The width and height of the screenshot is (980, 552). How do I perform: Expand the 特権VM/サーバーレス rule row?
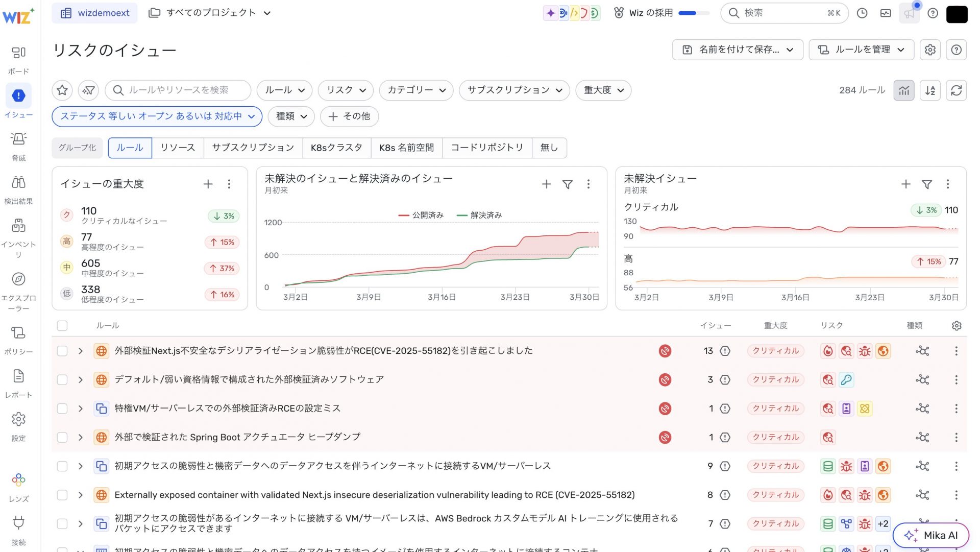80,409
